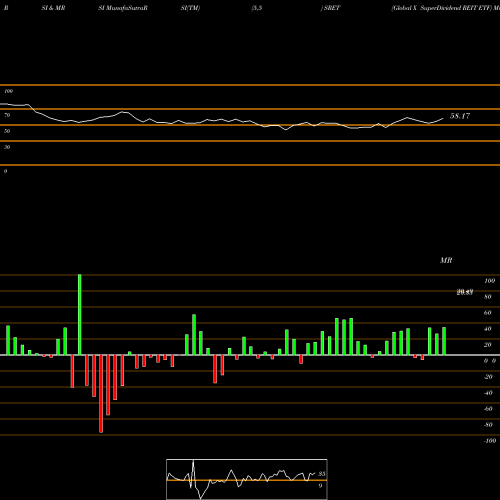Open the mini overview chart thumbnail

tap(247, 479)
